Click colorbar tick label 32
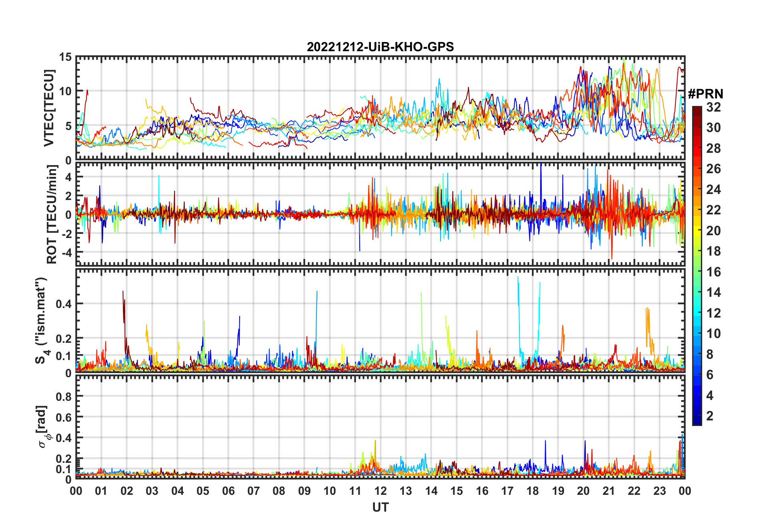Screen dimensions: 761x532 tap(713, 107)
